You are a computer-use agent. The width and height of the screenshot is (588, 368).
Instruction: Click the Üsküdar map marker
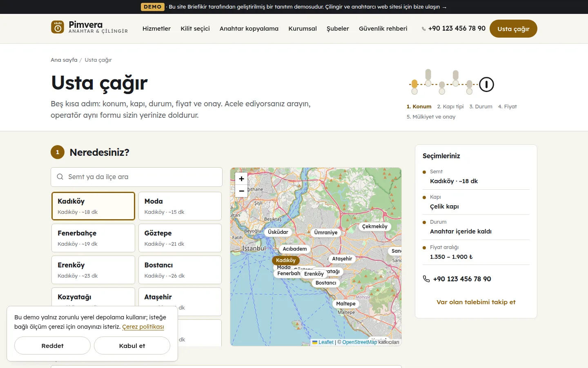[x=278, y=232]
